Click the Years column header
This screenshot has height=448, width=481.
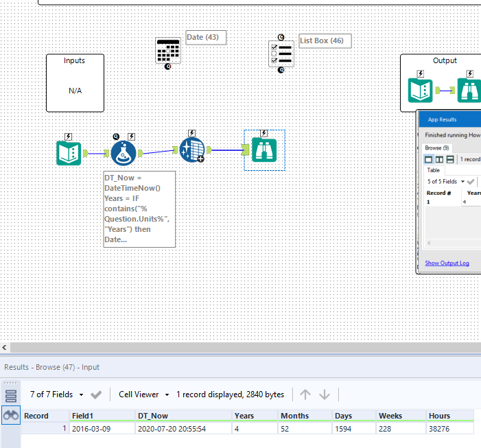click(255, 416)
